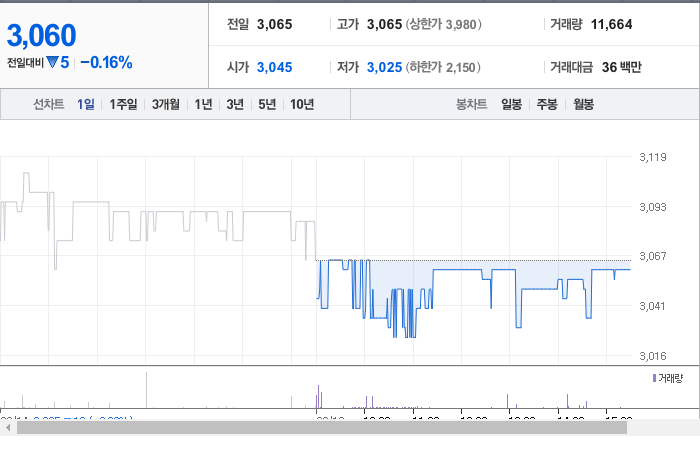700x450 pixels.
Task: Click the 상한가 3,980 text
Action: 444,24
